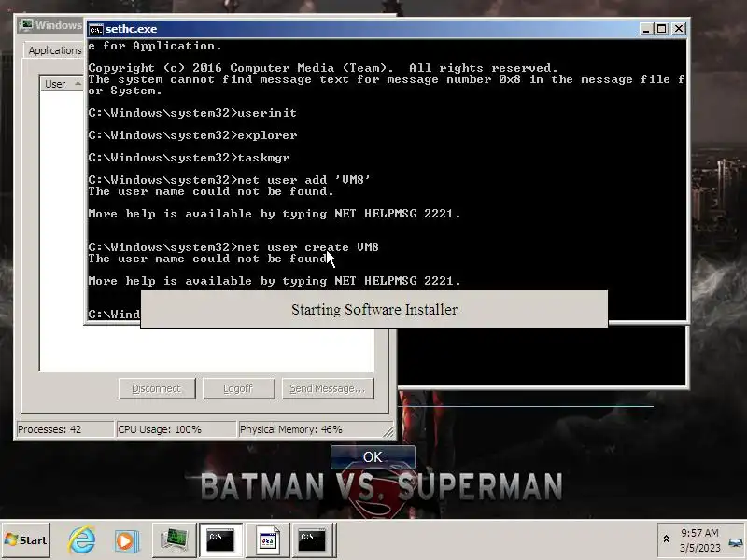The image size is (747, 560).
Task: Open the installer window taskbar button
Action: coord(267,540)
